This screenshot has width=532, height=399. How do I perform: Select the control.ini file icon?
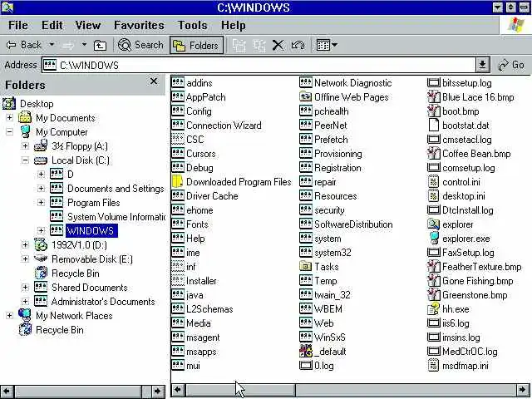pyautogui.click(x=434, y=182)
